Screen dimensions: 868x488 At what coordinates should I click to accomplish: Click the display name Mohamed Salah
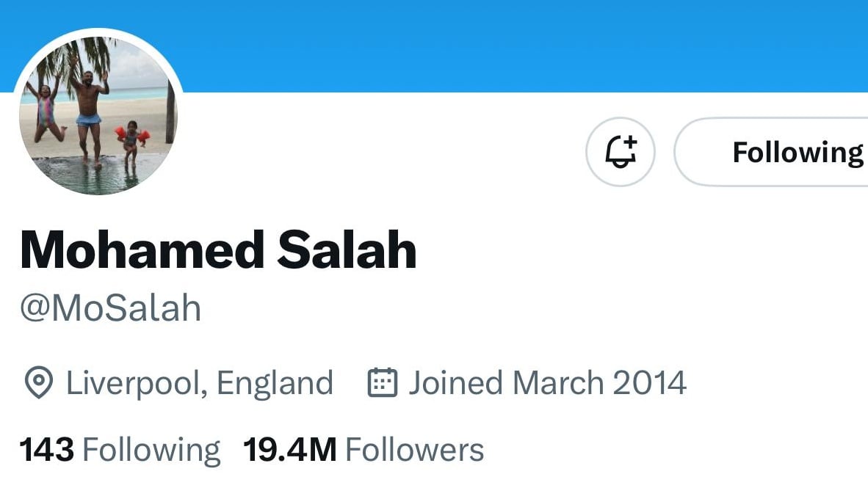pyautogui.click(x=218, y=250)
